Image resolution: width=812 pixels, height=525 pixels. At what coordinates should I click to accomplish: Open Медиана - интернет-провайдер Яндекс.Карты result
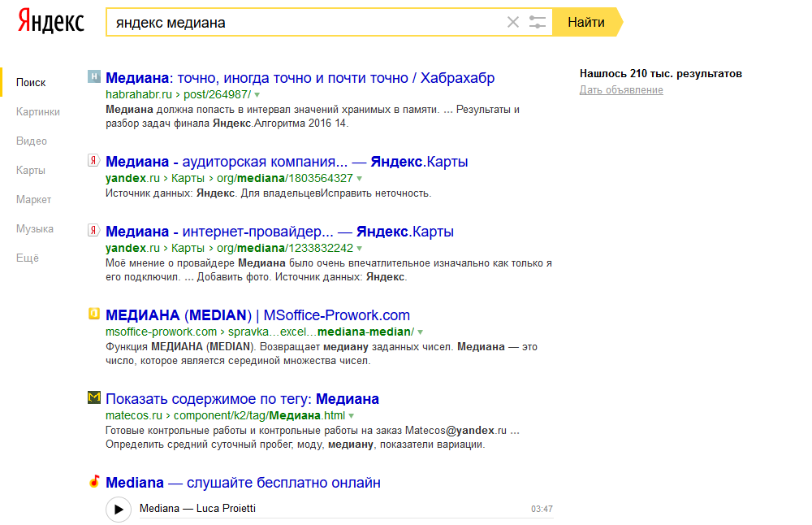click(x=279, y=231)
